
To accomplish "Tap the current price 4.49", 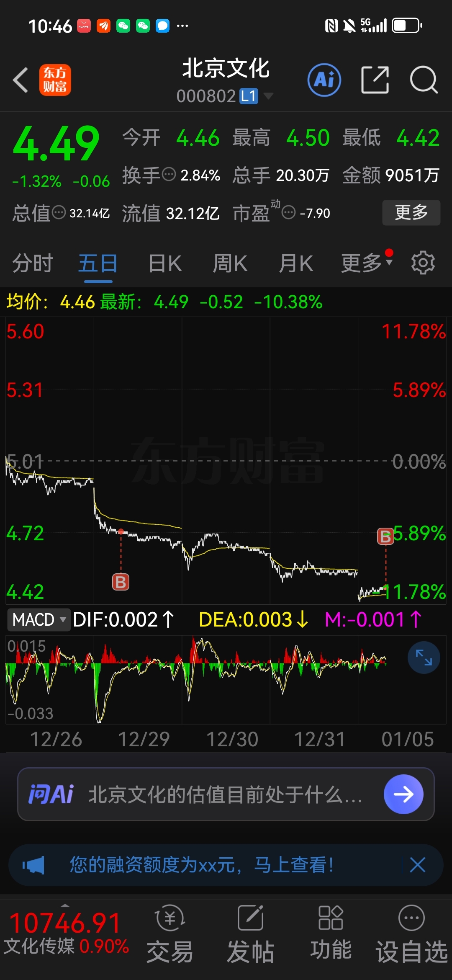I will point(56,144).
